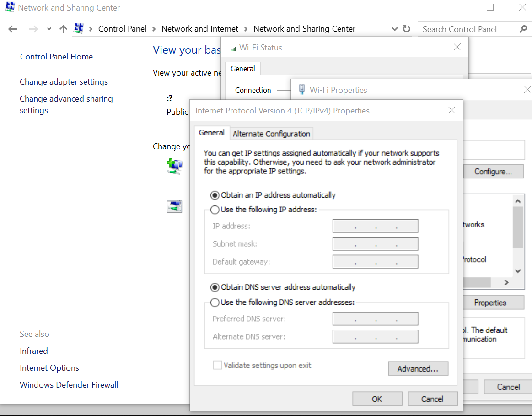Click the forward navigation arrow

point(33,29)
